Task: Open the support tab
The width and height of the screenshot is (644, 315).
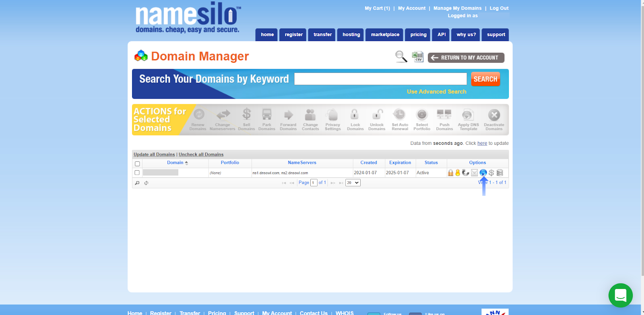Action: 496,35
